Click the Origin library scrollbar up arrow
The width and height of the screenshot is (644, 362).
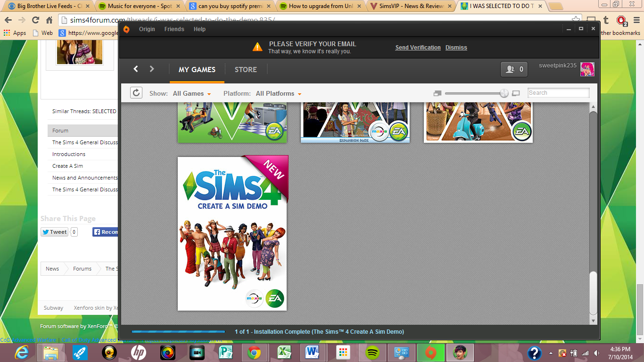click(x=593, y=107)
